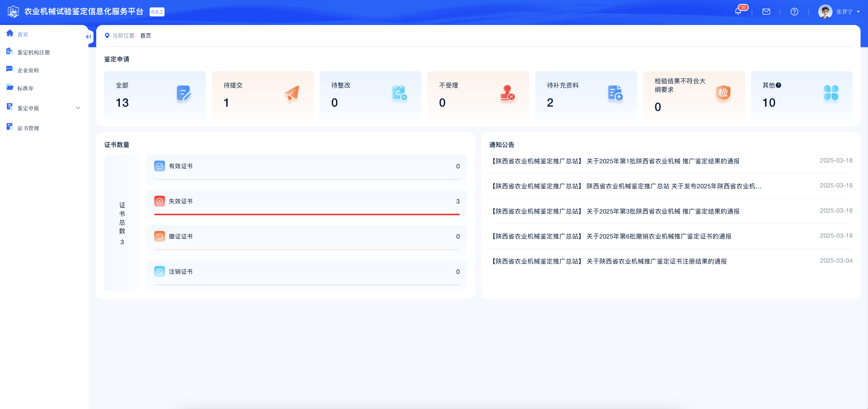868x409 pixels.
Task: Expand the 鉴定申报 submenu chevron
Action: click(78, 108)
